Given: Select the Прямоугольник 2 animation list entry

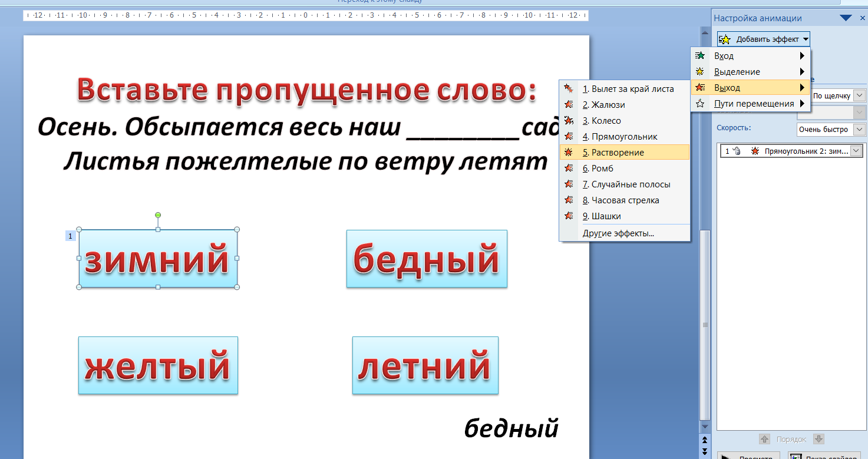Looking at the screenshot, I should [x=791, y=151].
